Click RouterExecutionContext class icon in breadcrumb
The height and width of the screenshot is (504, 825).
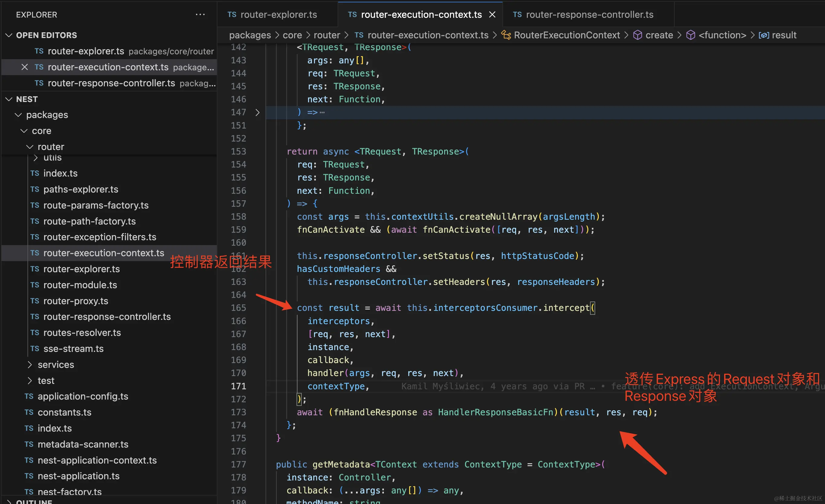pos(506,35)
